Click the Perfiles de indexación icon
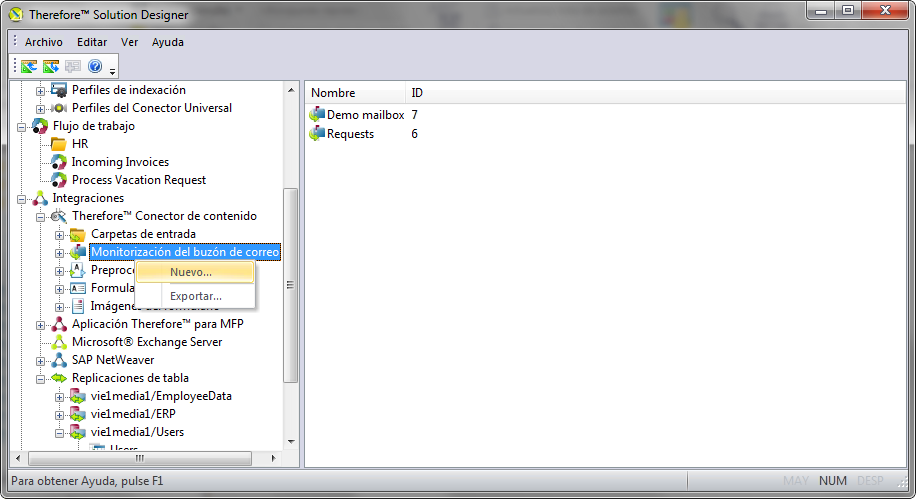This screenshot has width=916, height=499. [x=58, y=90]
